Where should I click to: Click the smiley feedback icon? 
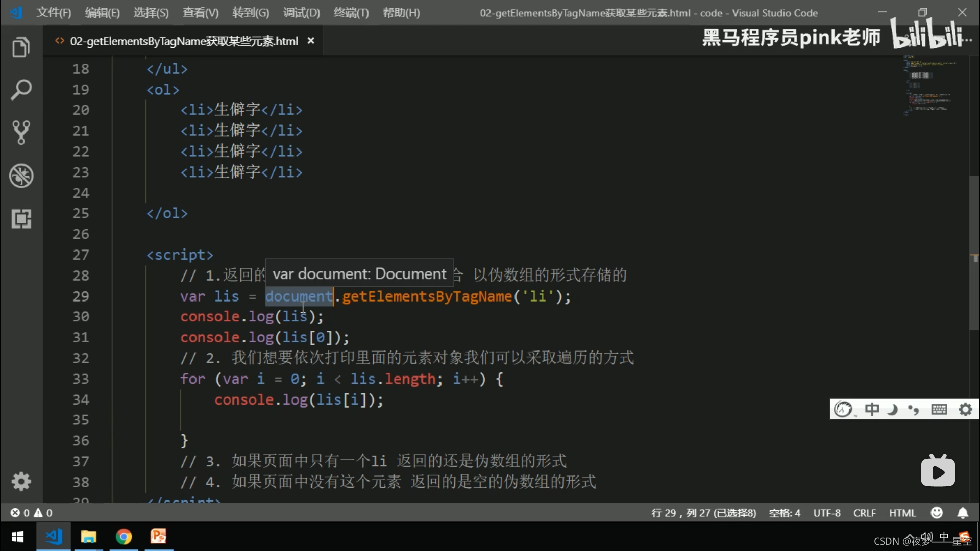point(937,513)
